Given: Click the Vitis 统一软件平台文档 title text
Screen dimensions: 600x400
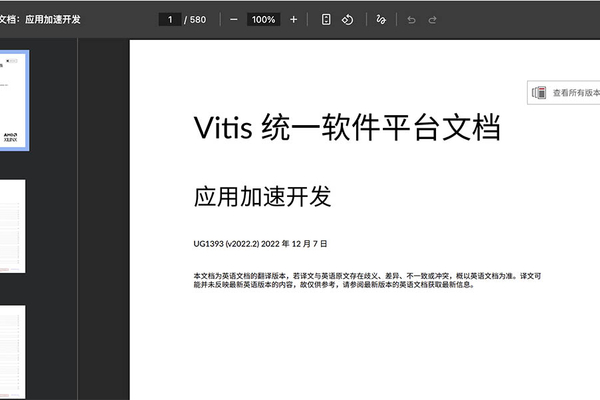Looking at the screenshot, I should click(x=346, y=128).
